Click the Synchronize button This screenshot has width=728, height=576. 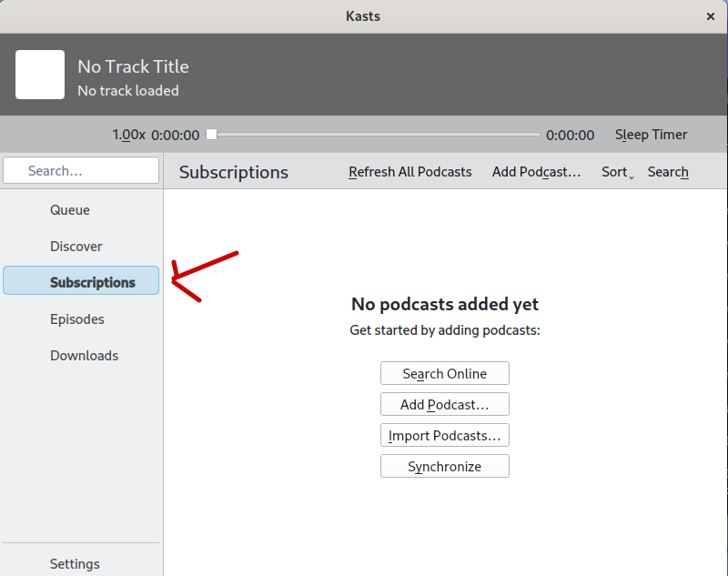[x=445, y=466]
